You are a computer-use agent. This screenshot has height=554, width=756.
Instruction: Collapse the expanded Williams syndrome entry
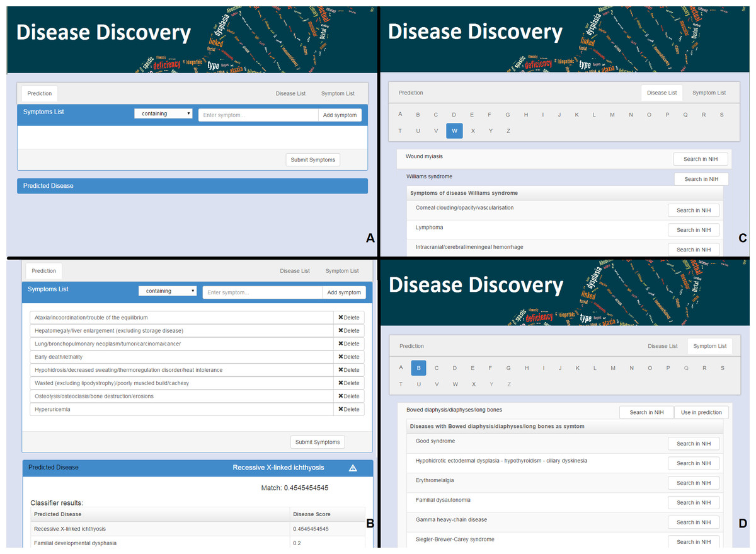[x=430, y=176]
